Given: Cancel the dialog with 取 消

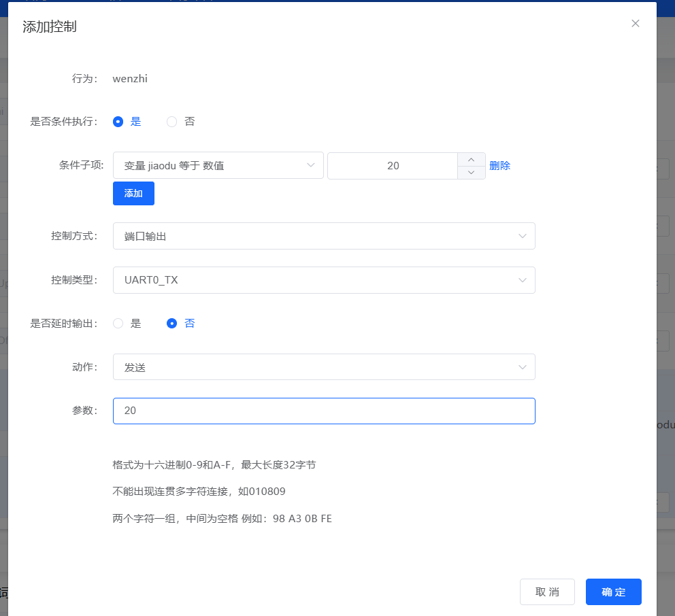Looking at the screenshot, I should (x=547, y=592).
